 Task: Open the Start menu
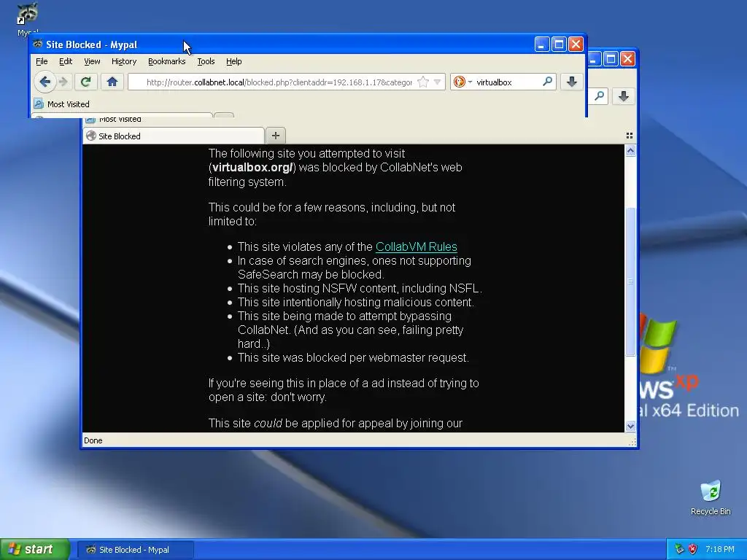[35, 549]
